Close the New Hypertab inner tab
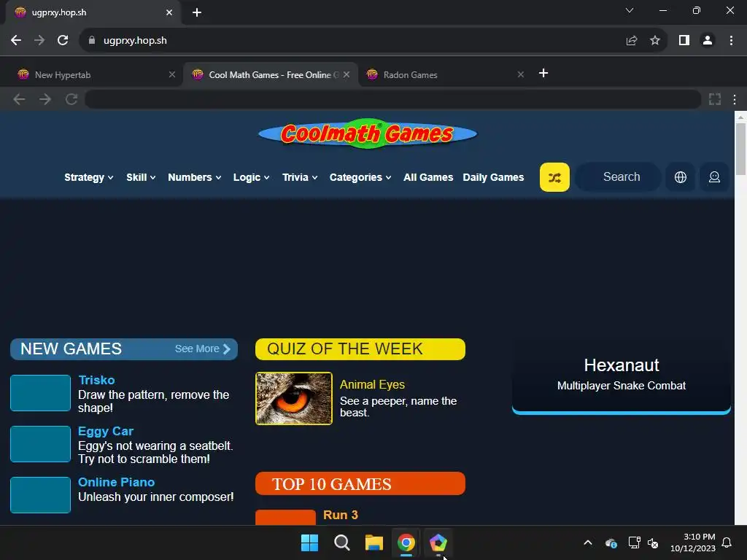The height and width of the screenshot is (560, 747). click(x=172, y=75)
